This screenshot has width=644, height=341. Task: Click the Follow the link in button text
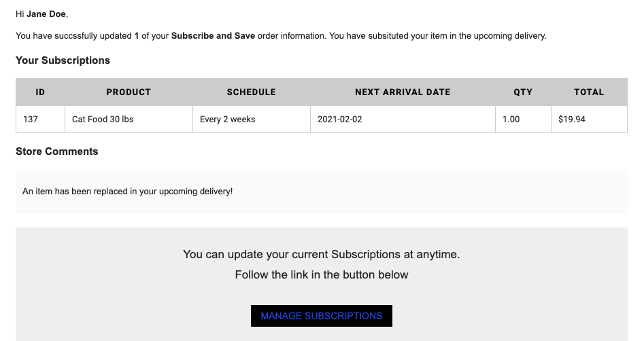click(322, 274)
